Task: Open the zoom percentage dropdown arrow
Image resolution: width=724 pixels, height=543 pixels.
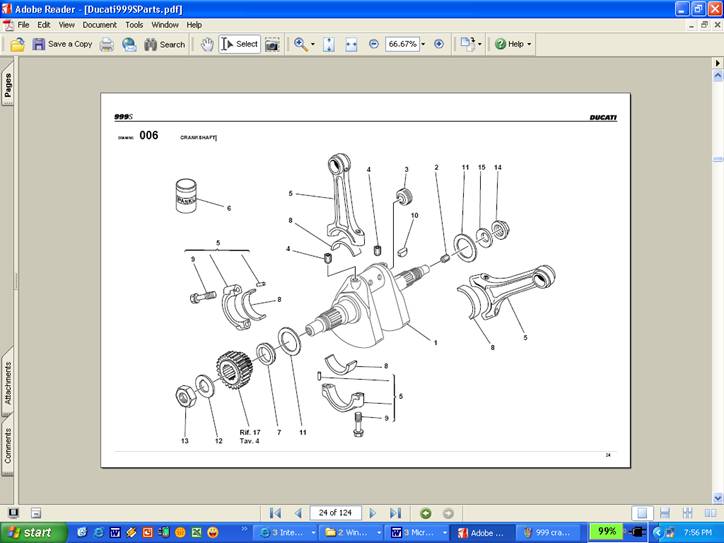Action: [x=423, y=44]
